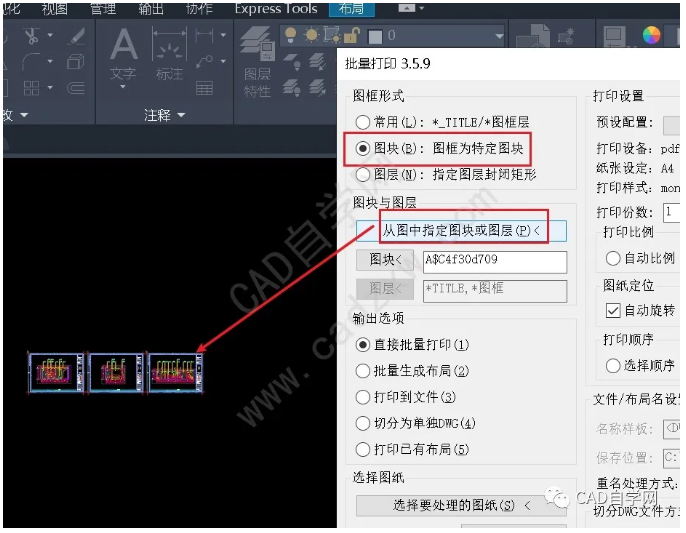Choose 打印到文件(3) output option
The width and height of the screenshot is (686, 533).
pyautogui.click(x=362, y=397)
